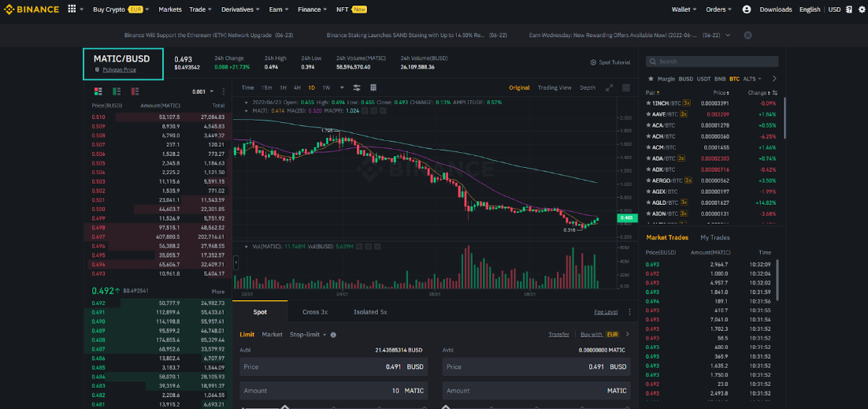Click the buy-side Price input showing 0.491 BUSD
Image resolution: width=868 pixels, height=409 pixels.
(333, 367)
